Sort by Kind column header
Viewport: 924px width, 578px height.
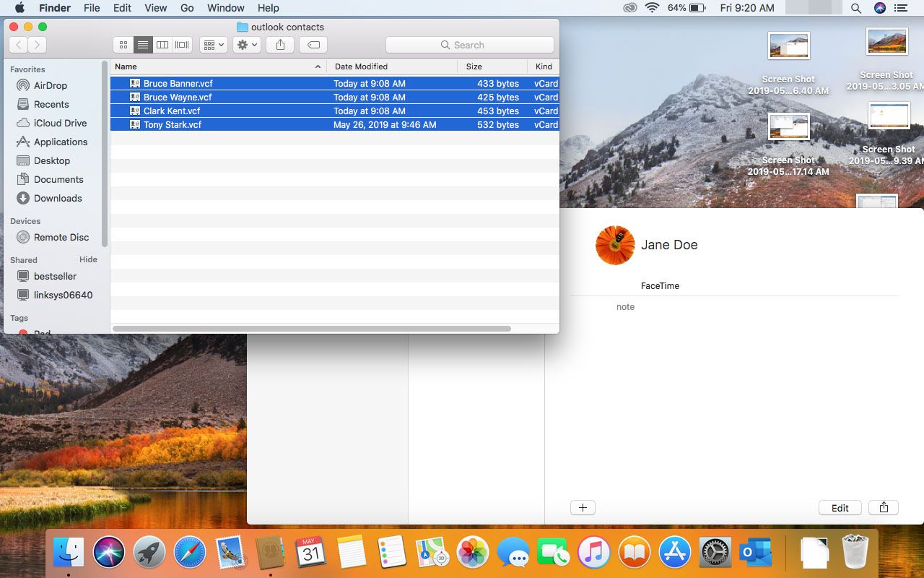click(544, 66)
